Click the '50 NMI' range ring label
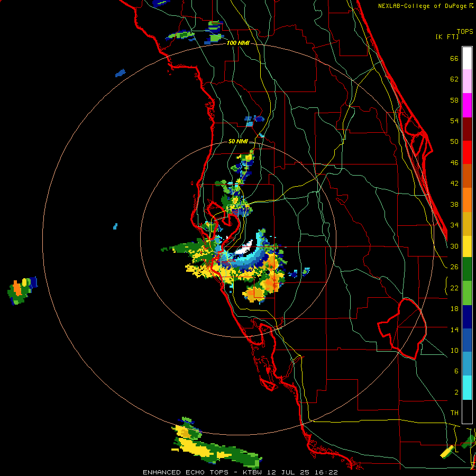This screenshot has width=476, height=476. pos(238,141)
